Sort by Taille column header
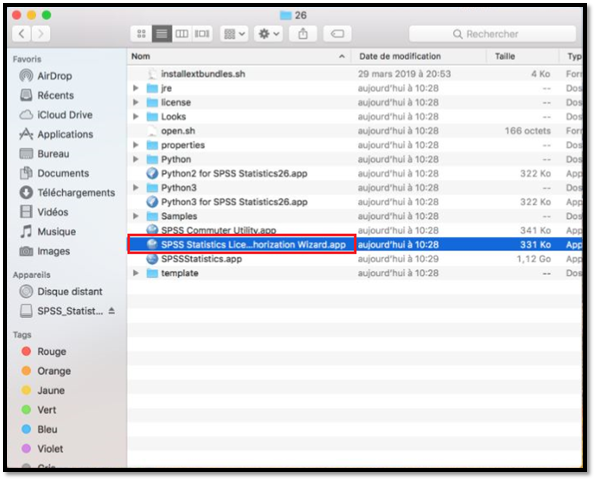The width and height of the screenshot is (596, 481). [523, 56]
